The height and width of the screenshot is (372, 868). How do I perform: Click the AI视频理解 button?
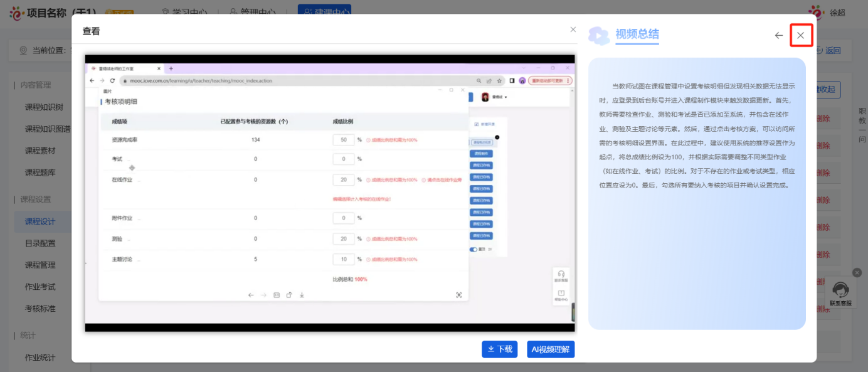click(x=551, y=349)
